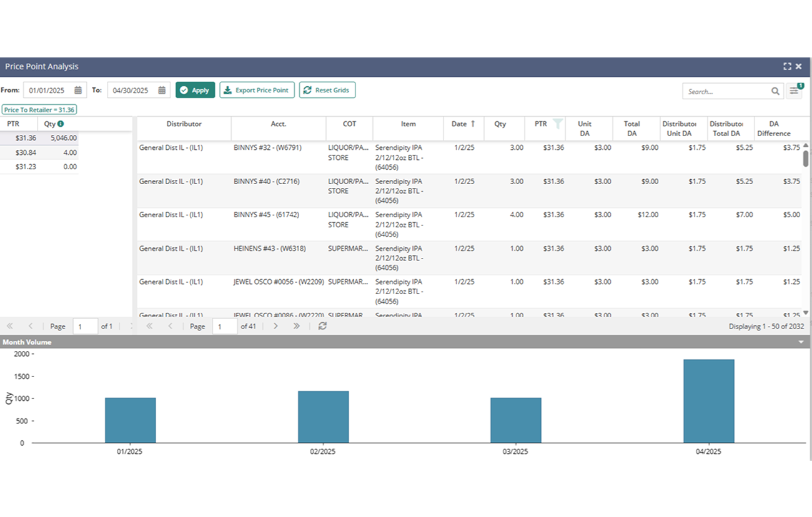Click the 01/2025 bar in Month Volume chart
The image size is (812, 517).
coord(131,420)
